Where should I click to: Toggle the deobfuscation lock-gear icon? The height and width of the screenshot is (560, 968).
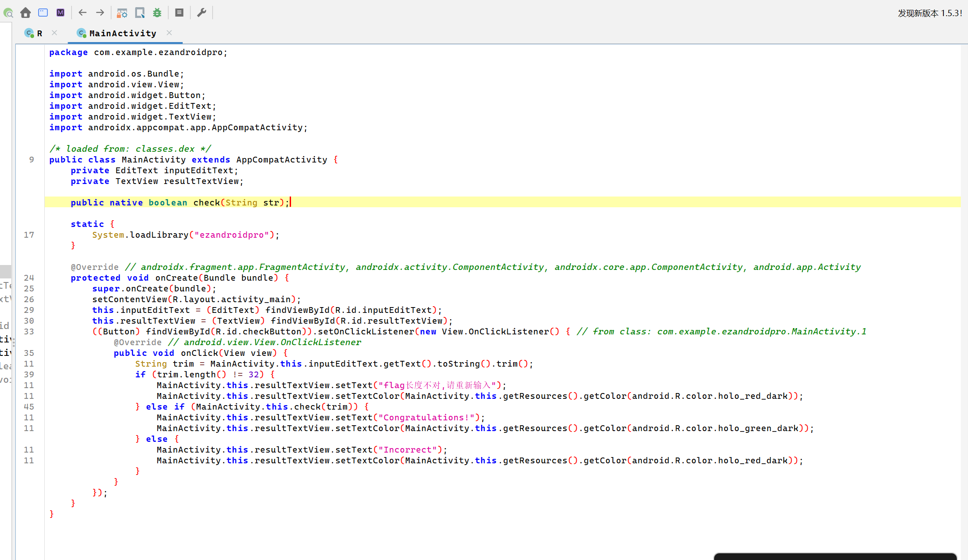(x=122, y=13)
